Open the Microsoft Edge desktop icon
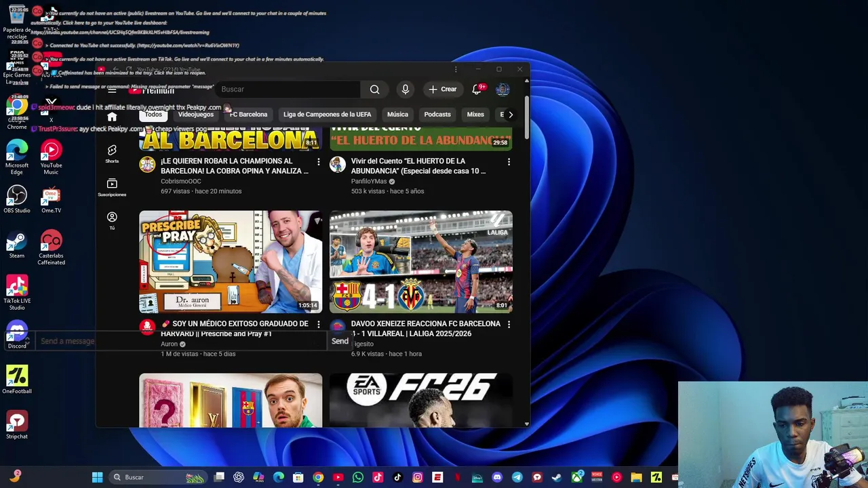868x488 pixels. tap(17, 157)
